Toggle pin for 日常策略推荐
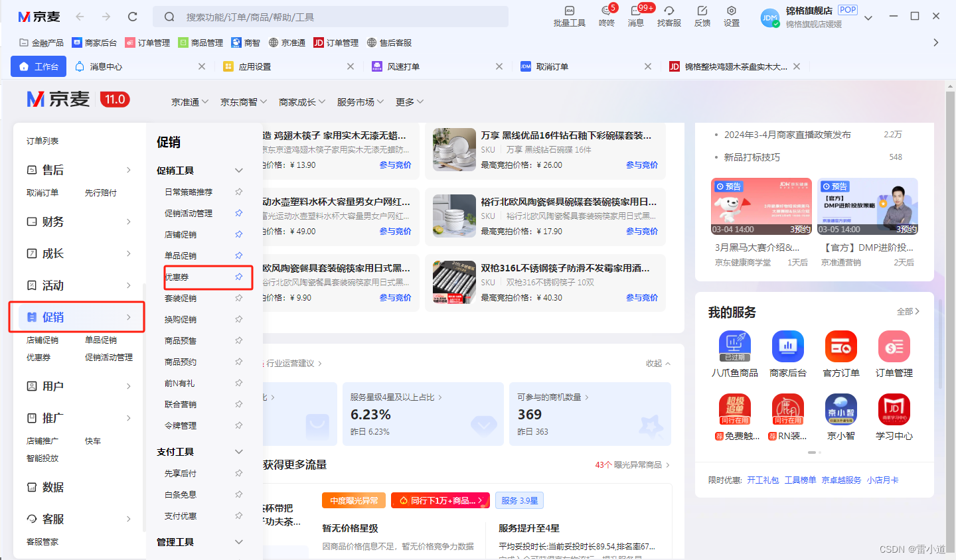The width and height of the screenshot is (956, 560). (x=239, y=192)
